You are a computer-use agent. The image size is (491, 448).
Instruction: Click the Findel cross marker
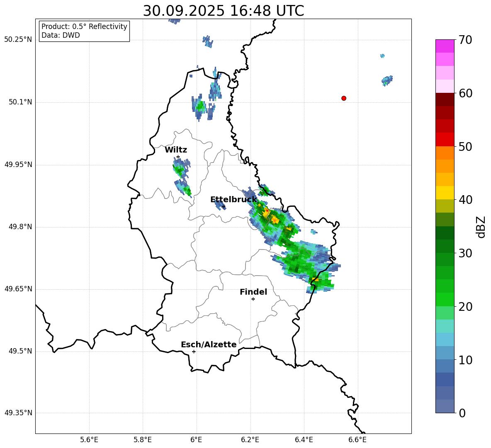pos(253,299)
